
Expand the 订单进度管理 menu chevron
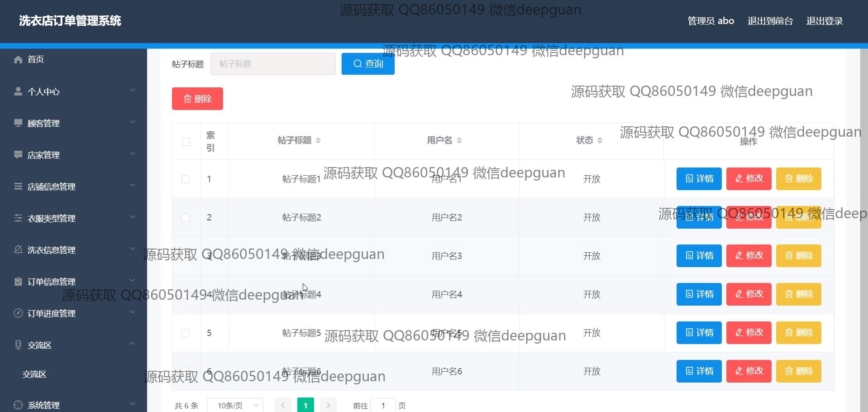pyautogui.click(x=133, y=312)
